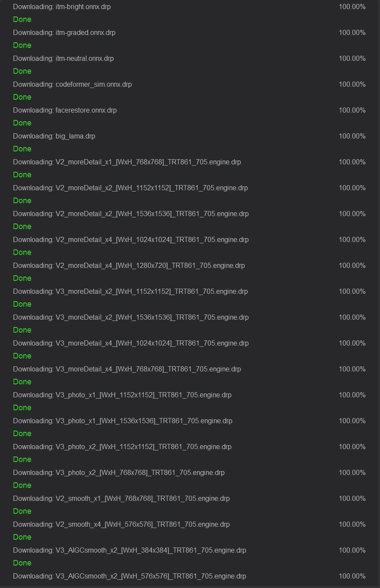Select the itm-graded.onnx.drp download line

(64, 33)
